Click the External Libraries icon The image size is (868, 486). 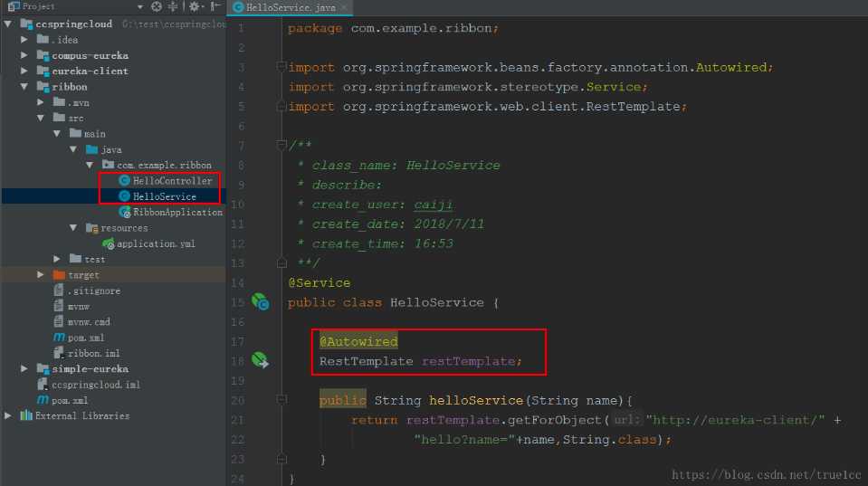point(26,415)
